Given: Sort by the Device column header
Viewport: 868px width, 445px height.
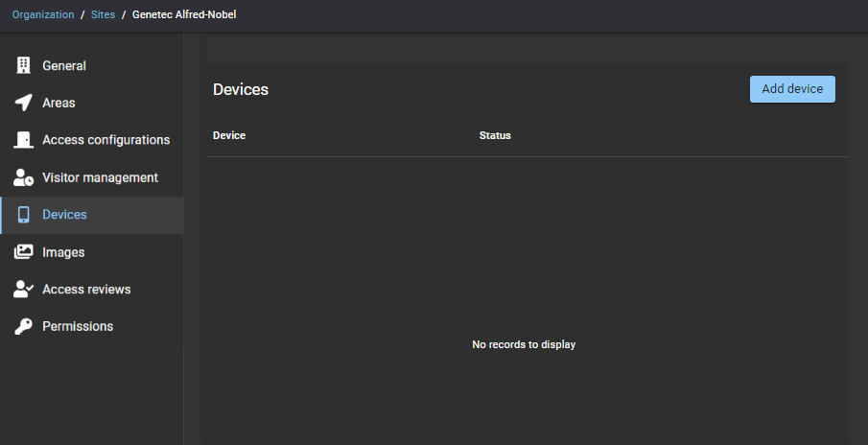Looking at the screenshot, I should pos(229,135).
